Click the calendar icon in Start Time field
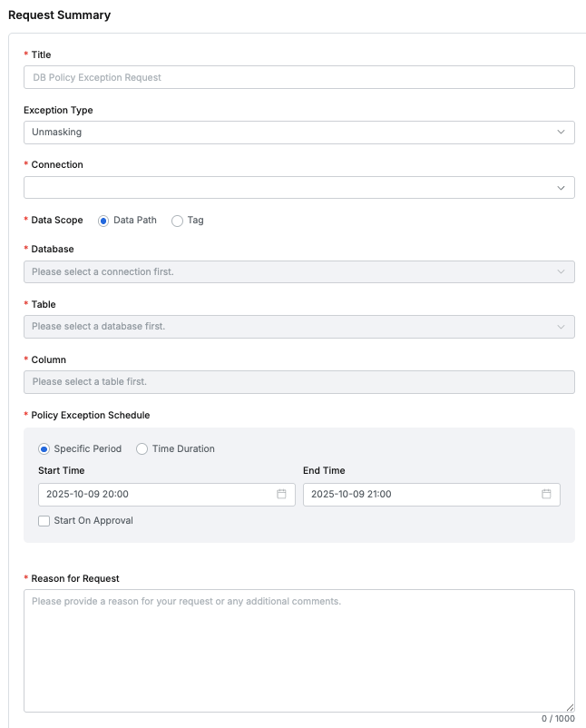586x728 pixels. 281,494
